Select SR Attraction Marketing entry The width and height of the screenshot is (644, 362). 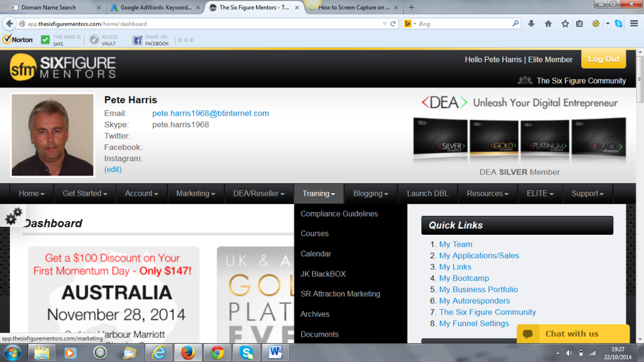click(340, 294)
